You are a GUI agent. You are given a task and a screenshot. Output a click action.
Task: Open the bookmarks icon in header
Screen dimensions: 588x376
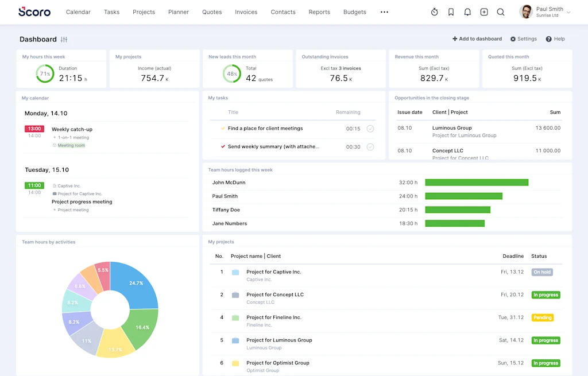(x=451, y=12)
